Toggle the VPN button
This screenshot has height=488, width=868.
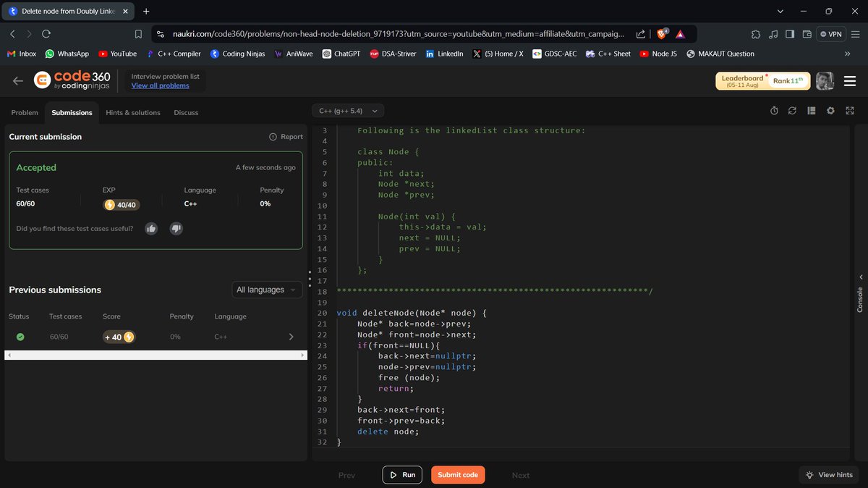click(x=831, y=34)
